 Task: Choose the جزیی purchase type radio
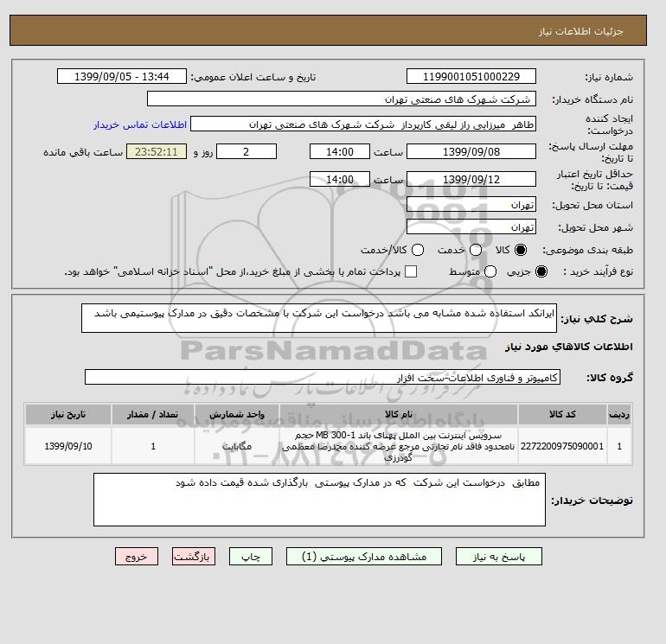(x=541, y=271)
